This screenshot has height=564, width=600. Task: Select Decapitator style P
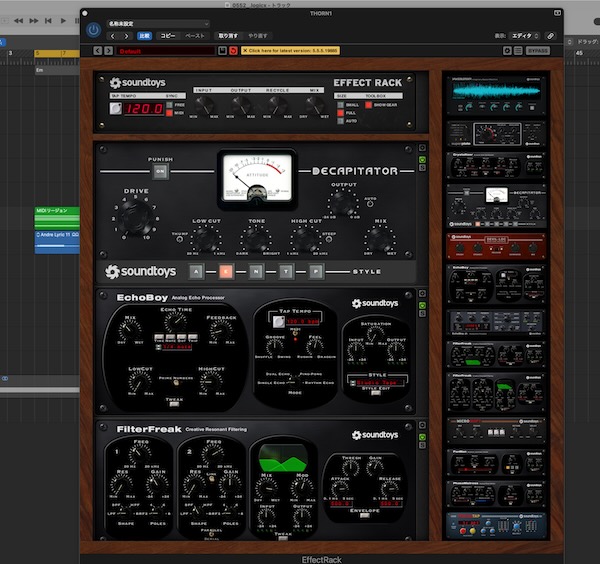click(316, 272)
